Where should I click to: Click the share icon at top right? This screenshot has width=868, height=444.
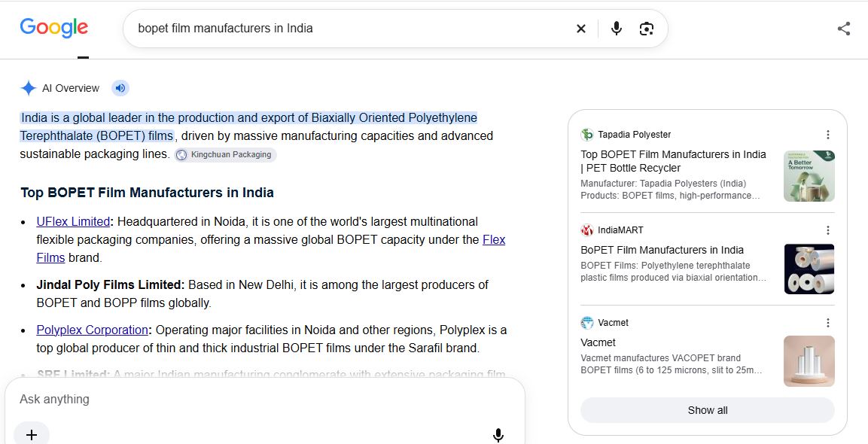(x=844, y=29)
